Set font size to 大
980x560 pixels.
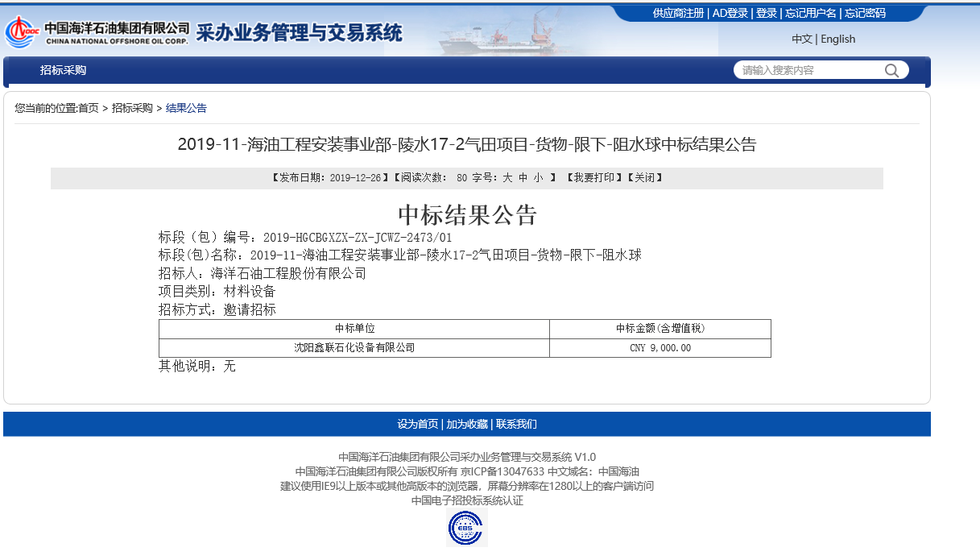[x=507, y=178]
